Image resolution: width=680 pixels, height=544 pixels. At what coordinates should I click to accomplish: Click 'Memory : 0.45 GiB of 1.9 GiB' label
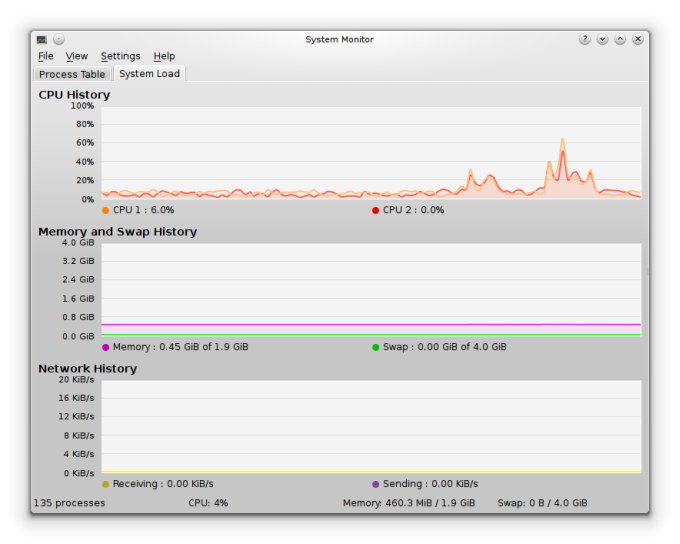point(180,347)
